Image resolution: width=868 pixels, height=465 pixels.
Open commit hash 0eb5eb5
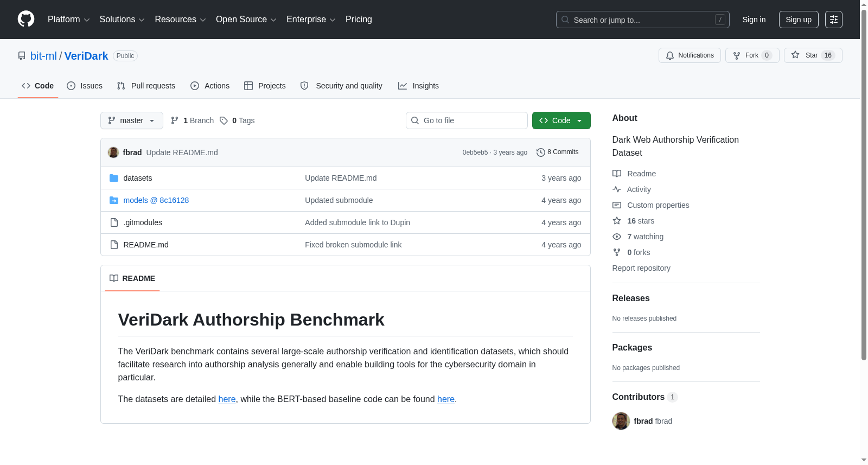click(475, 152)
